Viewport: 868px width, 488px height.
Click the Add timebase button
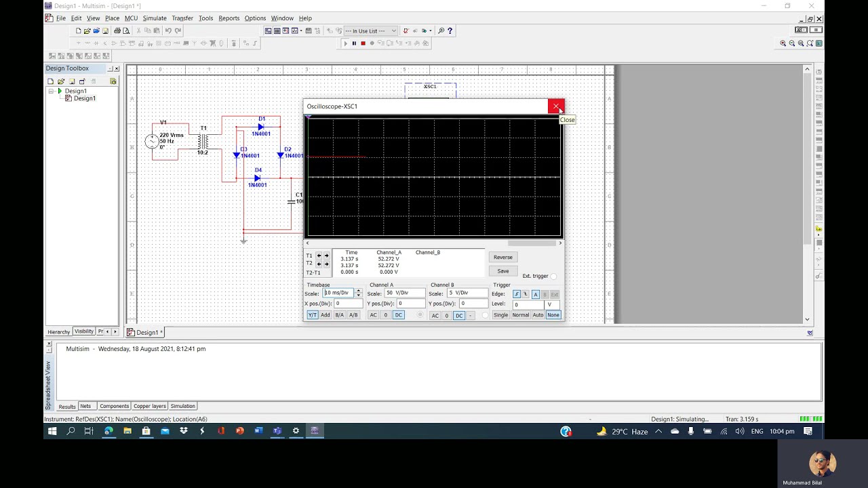click(x=325, y=315)
